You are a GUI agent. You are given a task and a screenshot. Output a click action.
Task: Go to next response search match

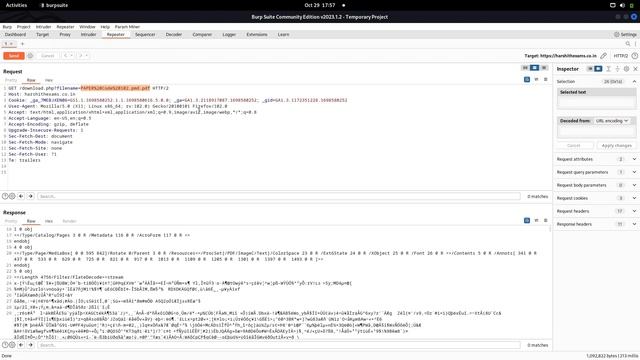pos(31,345)
